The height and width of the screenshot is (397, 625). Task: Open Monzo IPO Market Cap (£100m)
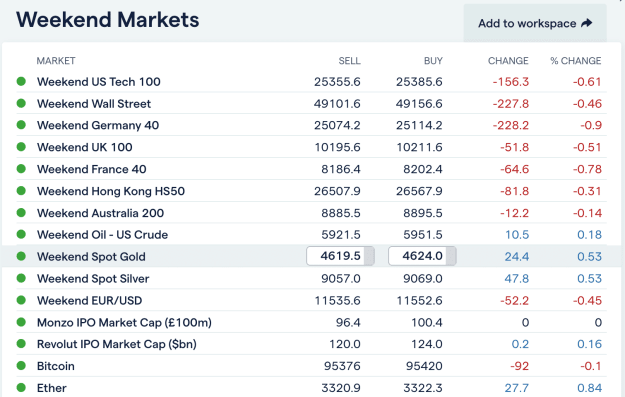[x=124, y=322]
